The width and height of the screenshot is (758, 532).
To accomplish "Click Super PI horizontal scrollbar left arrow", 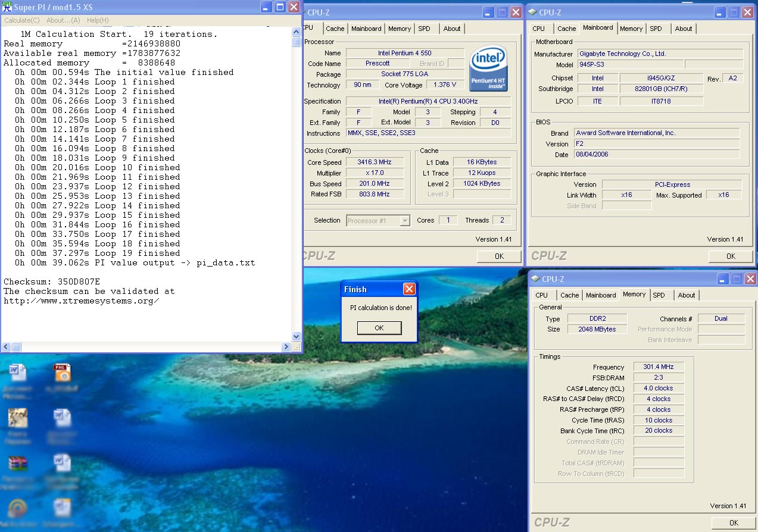I will (6, 346).
